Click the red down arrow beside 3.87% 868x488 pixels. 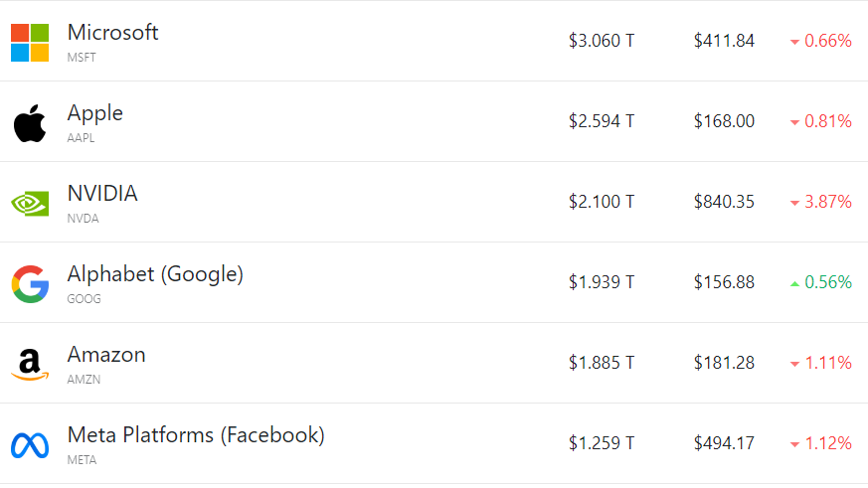(x=794, y=203)
